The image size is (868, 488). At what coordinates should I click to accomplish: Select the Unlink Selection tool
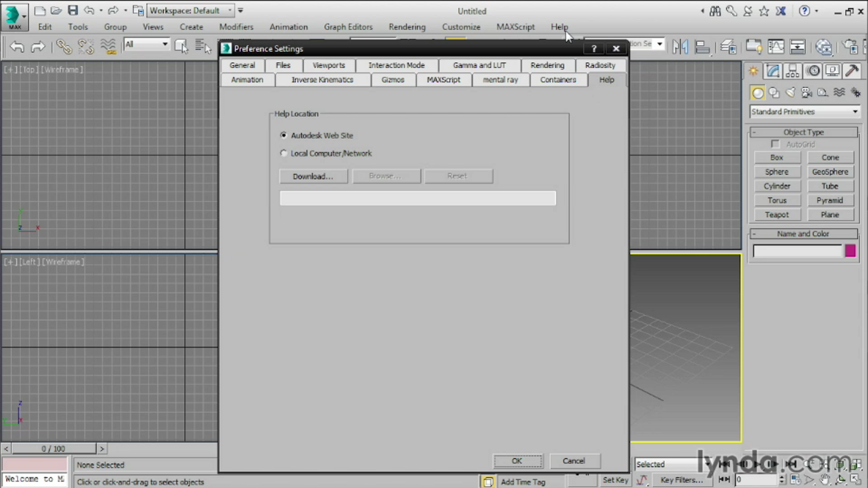(86, 46)
